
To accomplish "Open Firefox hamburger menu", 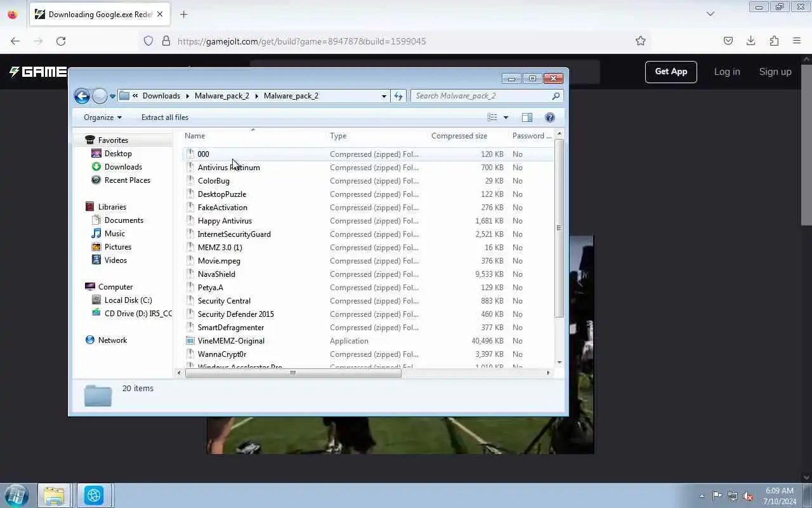I will pyautogui.click(x=797, y=41).
